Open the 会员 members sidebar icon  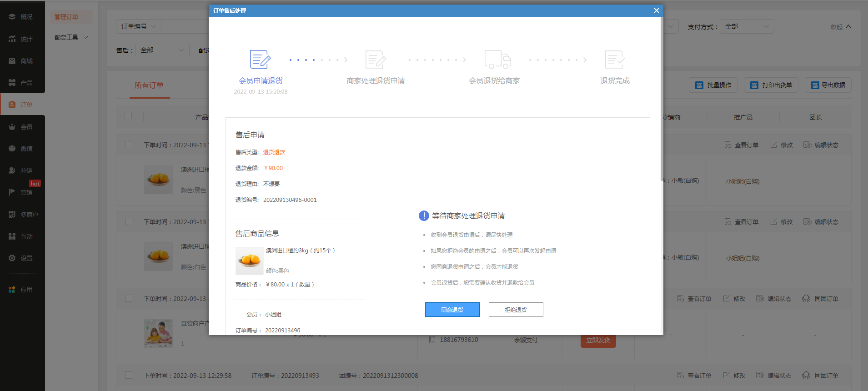click(12, 127)
